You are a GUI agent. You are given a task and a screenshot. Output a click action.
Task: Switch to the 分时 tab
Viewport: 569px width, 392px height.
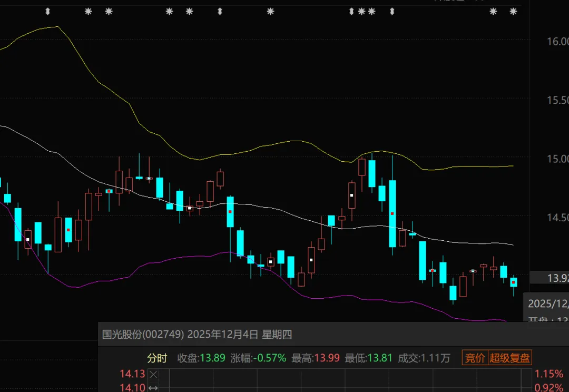click(x=156, y=358)
